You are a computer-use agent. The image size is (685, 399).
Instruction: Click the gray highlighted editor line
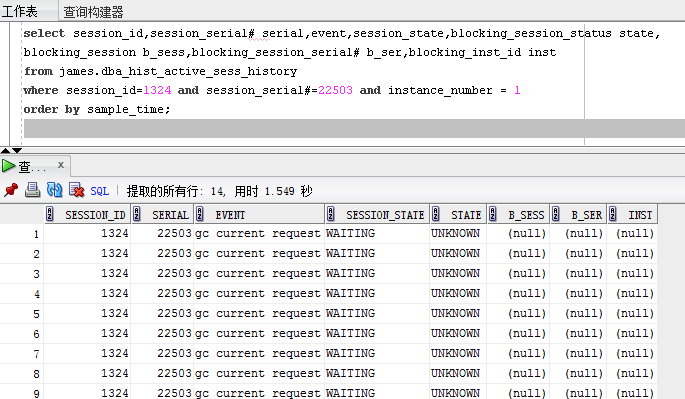(x=354, y=128)
